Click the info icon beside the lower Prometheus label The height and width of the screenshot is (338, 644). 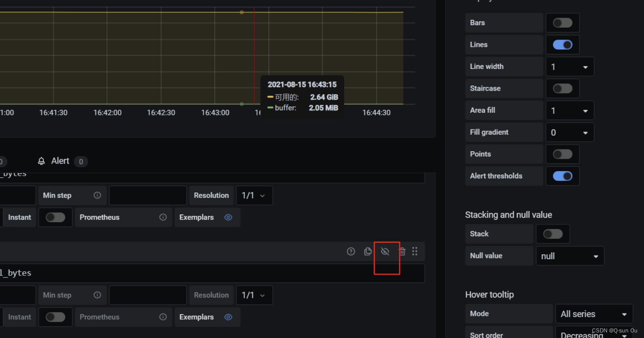click(163, 317)
